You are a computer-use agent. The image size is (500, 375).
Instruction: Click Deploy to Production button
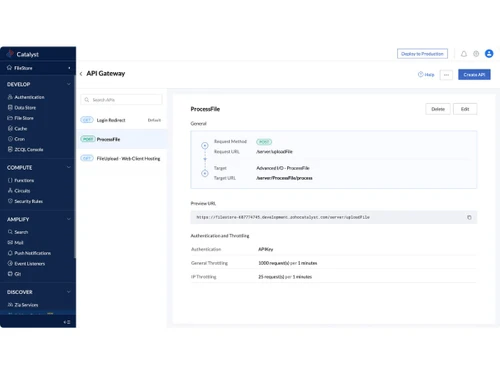(x=422, y=54)
